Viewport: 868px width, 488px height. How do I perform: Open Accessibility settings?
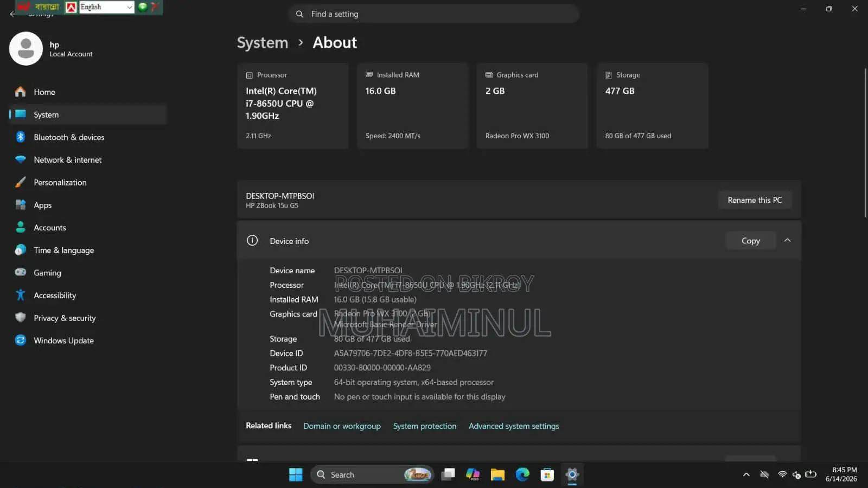click(88, 296)
